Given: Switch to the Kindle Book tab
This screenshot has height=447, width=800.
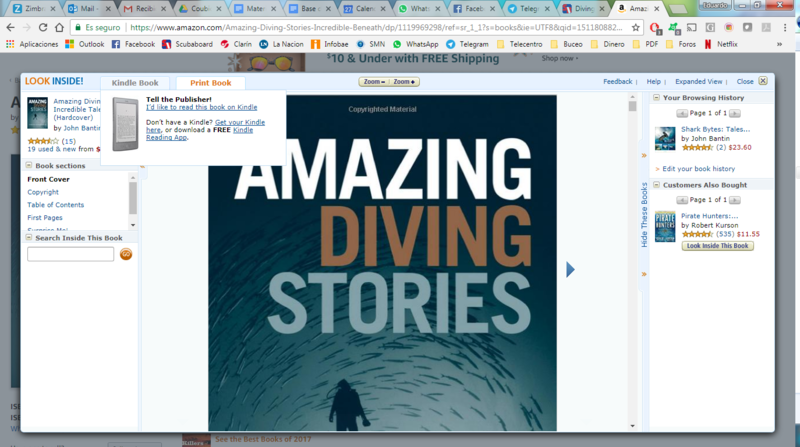Looking at the screenshot, I should coord(135,83).
